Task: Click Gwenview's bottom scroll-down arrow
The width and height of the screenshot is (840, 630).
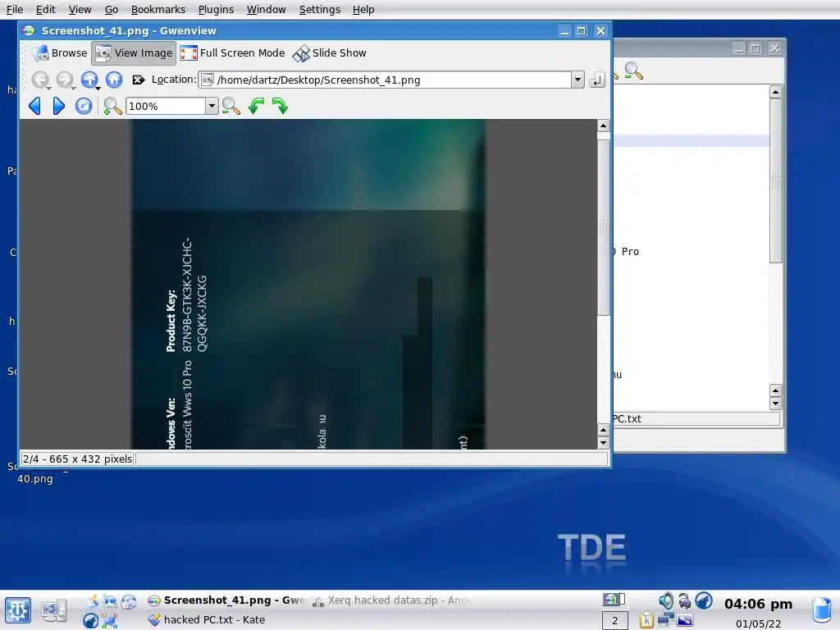Action: point(603,443)
